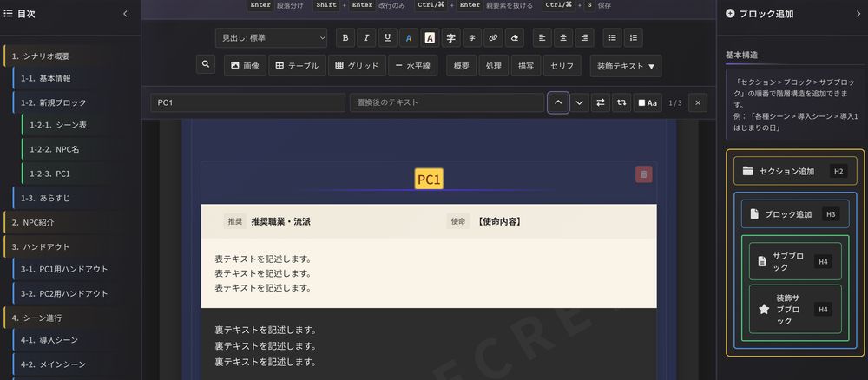Clear formatting with the eraser icon
The width and height of the screenshot is (868, 380).
click(x=515, y=37)
